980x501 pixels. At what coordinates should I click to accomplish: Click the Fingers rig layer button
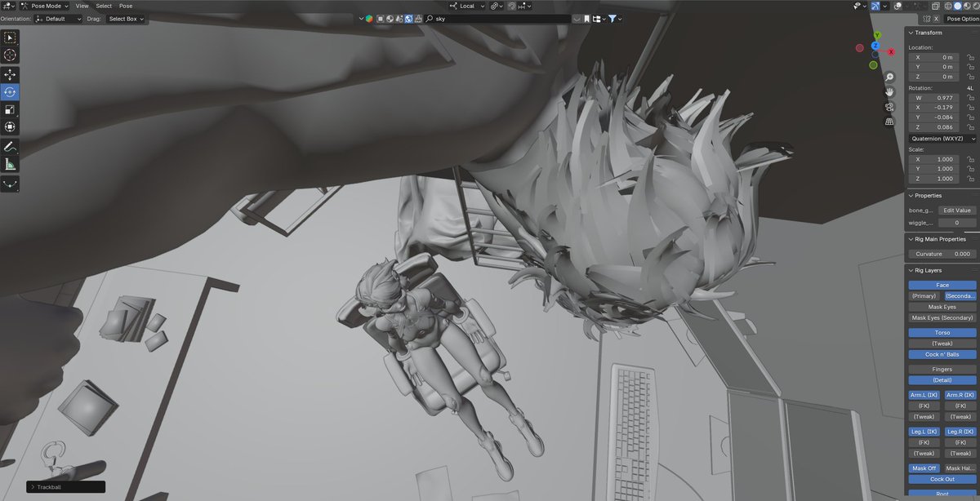[942, 370]
